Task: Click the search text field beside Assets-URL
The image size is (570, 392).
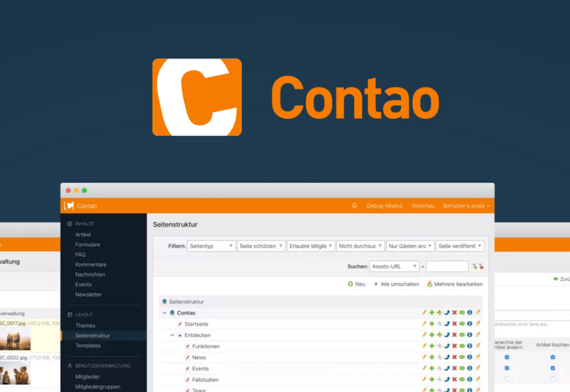Action: (447, 267)
